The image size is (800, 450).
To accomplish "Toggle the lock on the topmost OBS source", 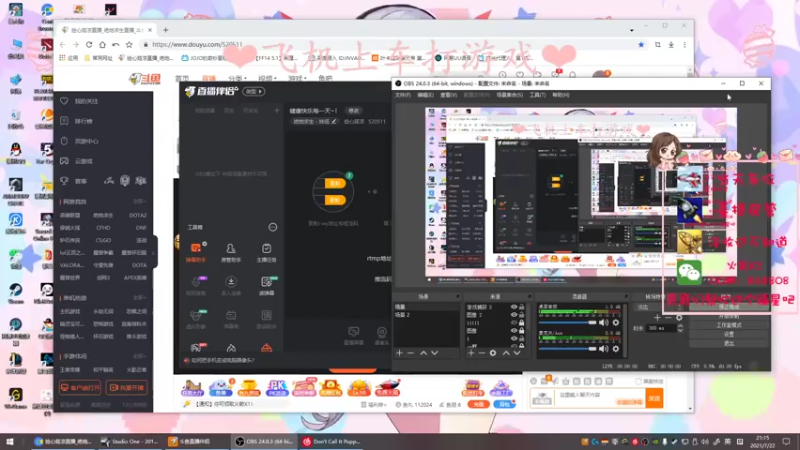I will coord(521,307).
